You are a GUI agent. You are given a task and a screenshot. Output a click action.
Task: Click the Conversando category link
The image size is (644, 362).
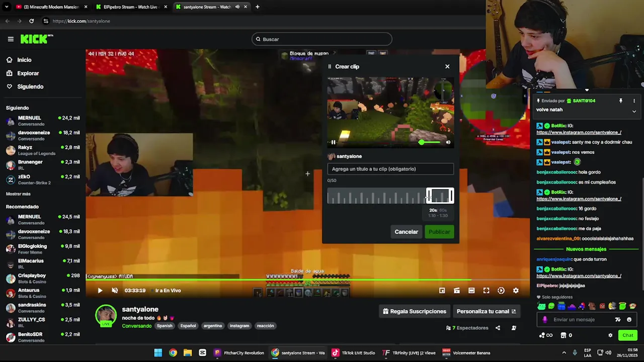[x=136, y=326]
